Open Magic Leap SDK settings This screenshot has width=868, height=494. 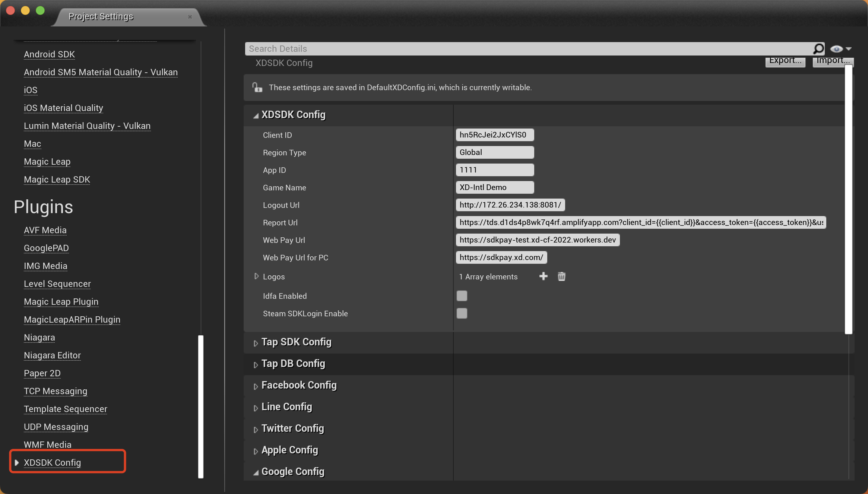(x=57, y=180)
